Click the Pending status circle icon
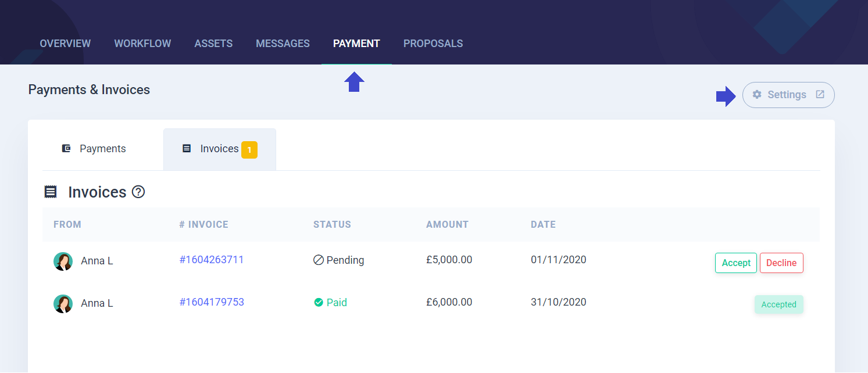The image size is (868, 373). 319,260
